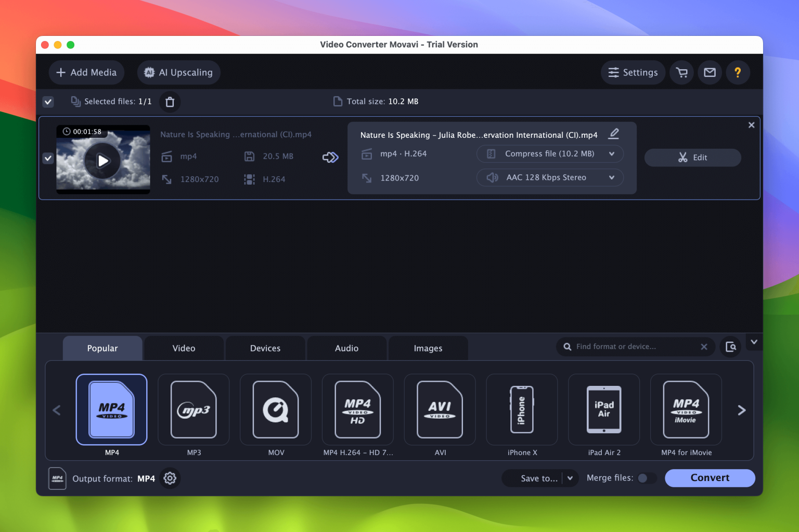The width and height of the screenshot is (799, 532).
Task: Click the email envelope icon
Action: tap(710, 72)
